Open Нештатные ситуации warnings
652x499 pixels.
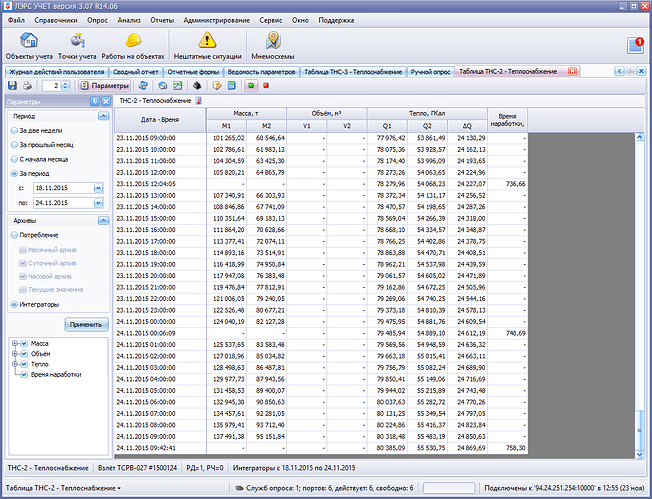coord(207,46)
